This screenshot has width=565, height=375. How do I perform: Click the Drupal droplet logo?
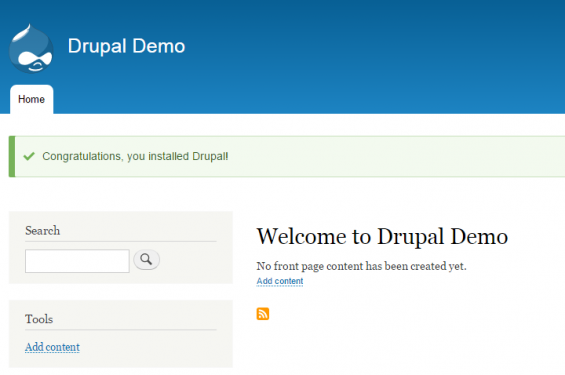point(31,48)
